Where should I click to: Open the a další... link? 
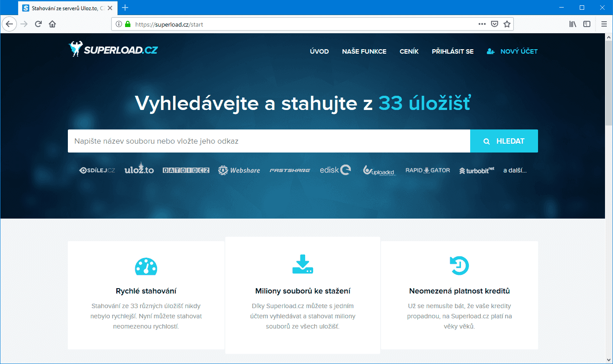(x=515, y=170)
